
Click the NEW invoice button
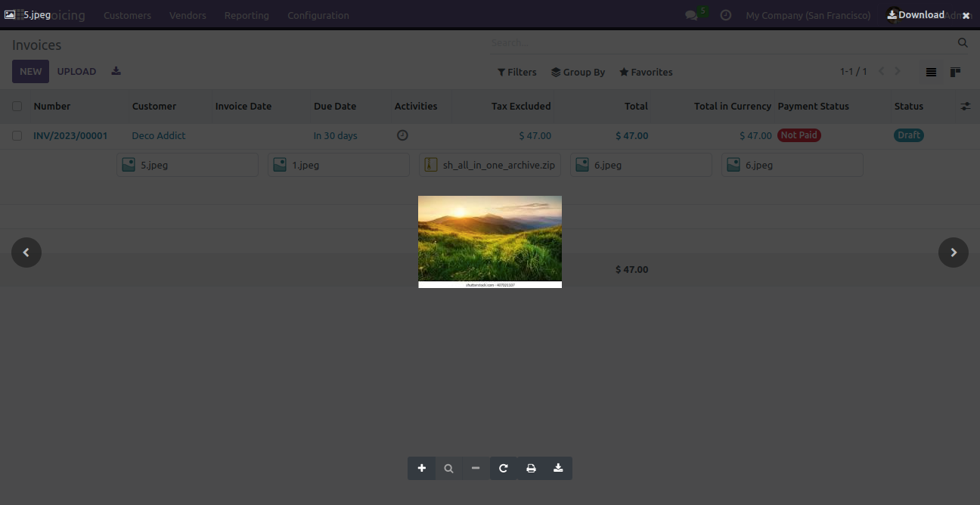[30, 72]
